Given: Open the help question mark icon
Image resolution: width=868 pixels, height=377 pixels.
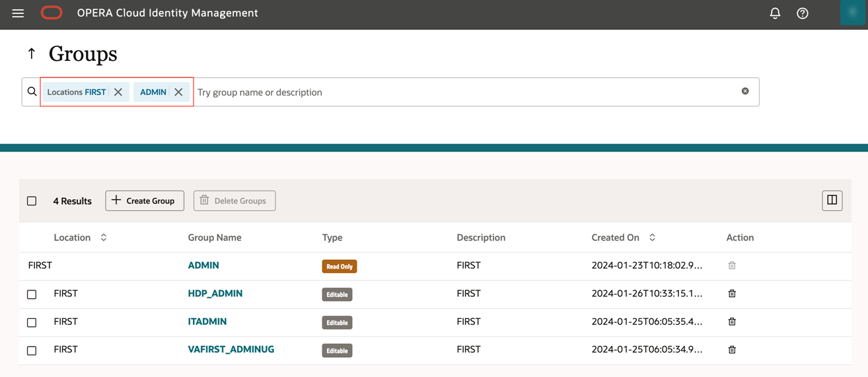Looking at the screenshot, I should [803, 13].
